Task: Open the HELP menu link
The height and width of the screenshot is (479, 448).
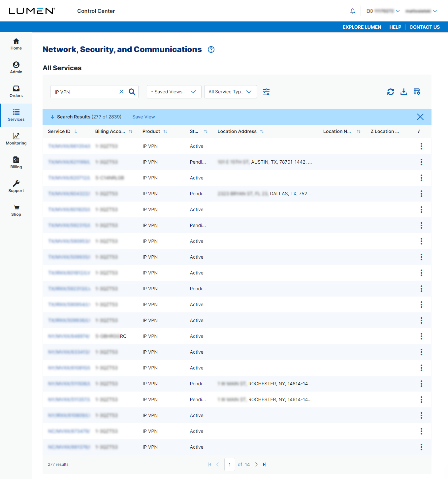Action: (395, 27)
